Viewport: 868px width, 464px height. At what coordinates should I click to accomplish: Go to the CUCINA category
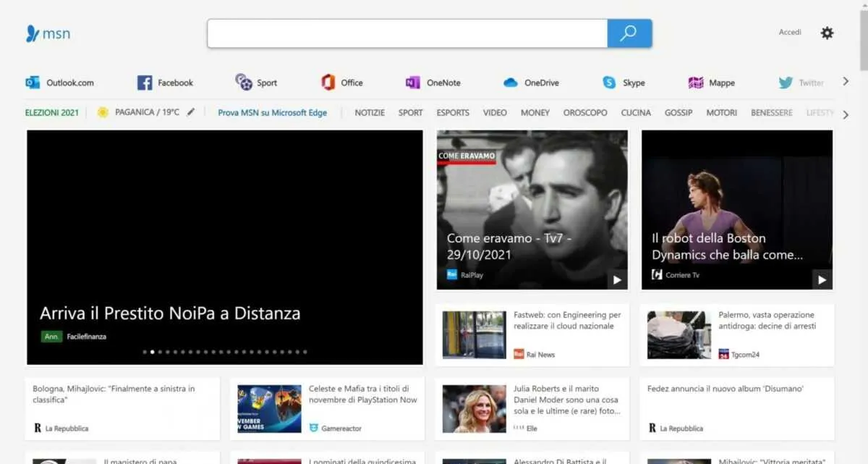click(x=636, y=113)
